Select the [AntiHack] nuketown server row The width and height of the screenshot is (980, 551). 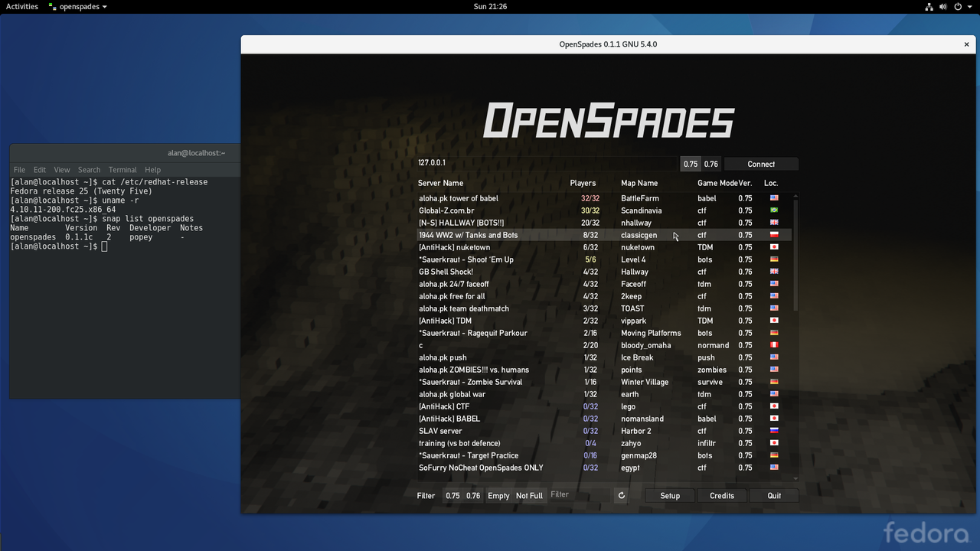pyautogui.click(x=603, y=247)
